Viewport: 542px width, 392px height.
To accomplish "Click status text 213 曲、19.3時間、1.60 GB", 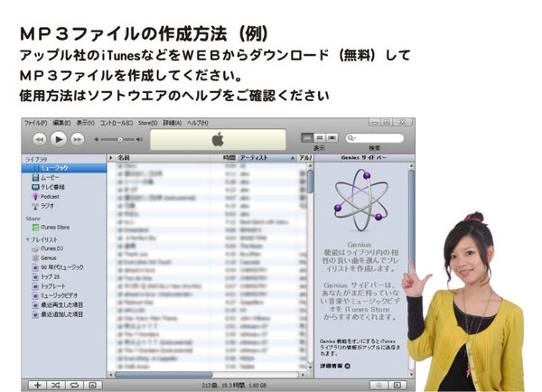I will pyautogui.click(x=234, y=386).
